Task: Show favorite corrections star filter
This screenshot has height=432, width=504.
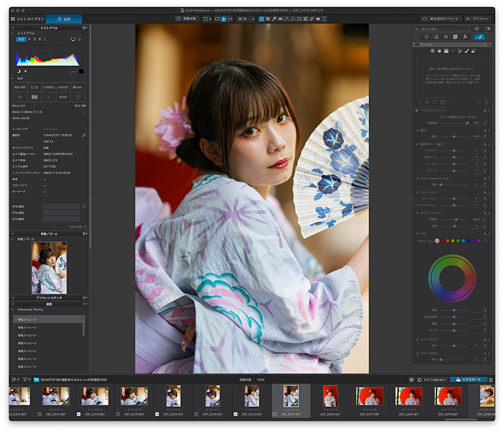Action: click(x=477, y=29)
